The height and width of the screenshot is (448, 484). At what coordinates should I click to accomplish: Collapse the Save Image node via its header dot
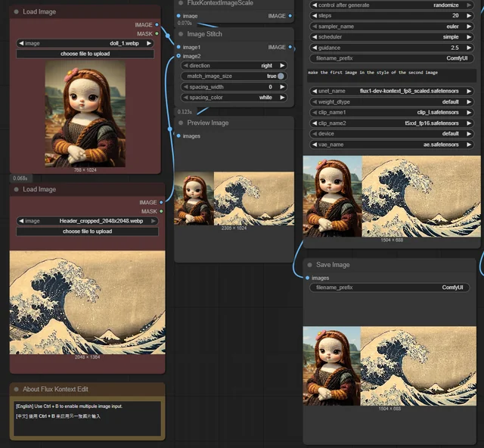click(309, 265)
